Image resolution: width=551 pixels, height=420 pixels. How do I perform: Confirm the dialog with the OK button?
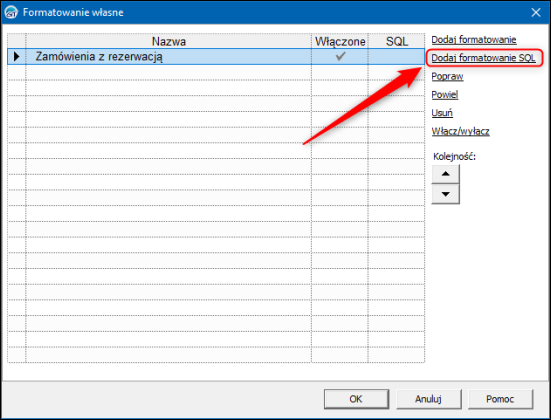tap(356, 399)
